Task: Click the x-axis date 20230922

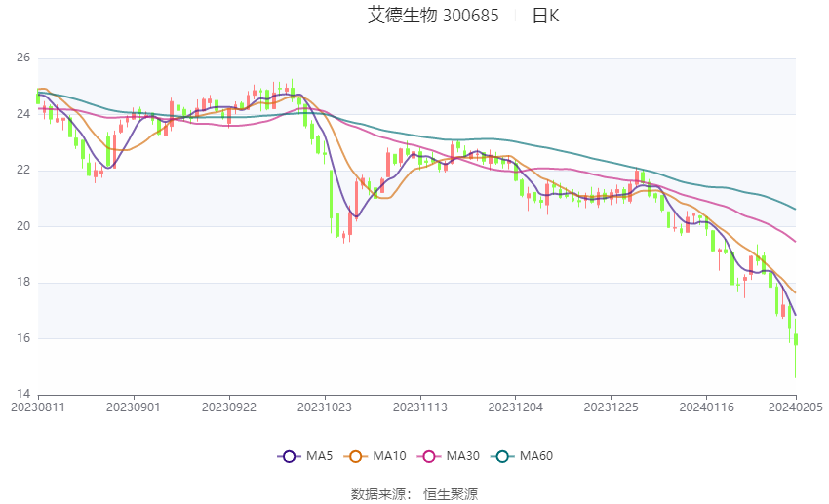Action: click(229, 407)
